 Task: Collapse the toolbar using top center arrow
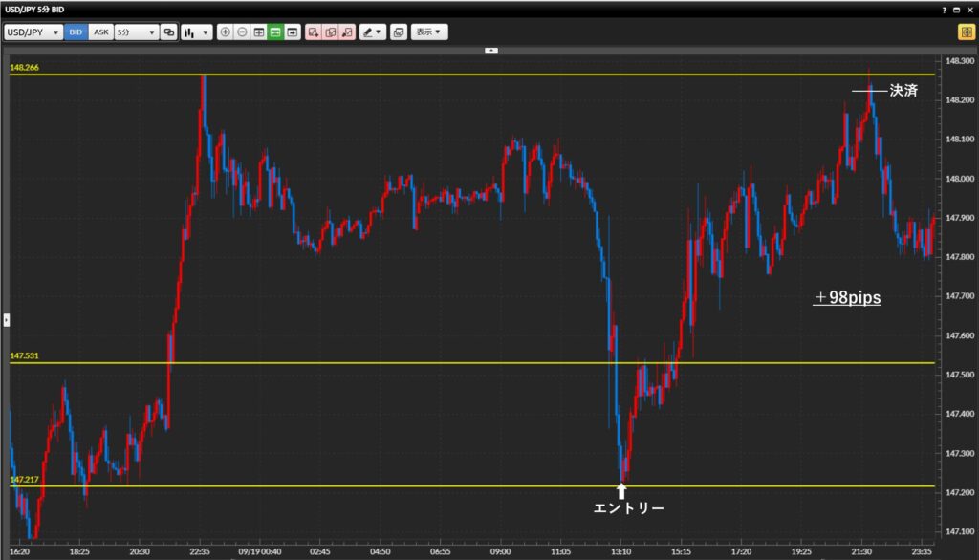pyautogui.click(x=490, y=49)
